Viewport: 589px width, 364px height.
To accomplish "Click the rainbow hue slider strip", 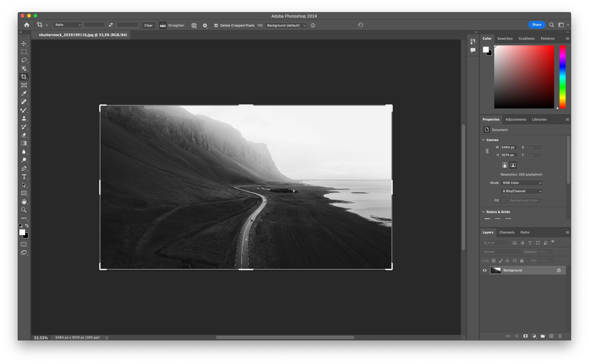I will (x=562, y=77).
